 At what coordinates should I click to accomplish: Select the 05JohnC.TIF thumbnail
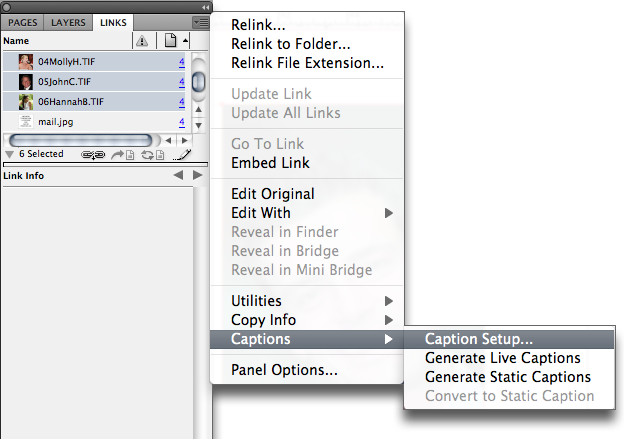click(26, 82)
